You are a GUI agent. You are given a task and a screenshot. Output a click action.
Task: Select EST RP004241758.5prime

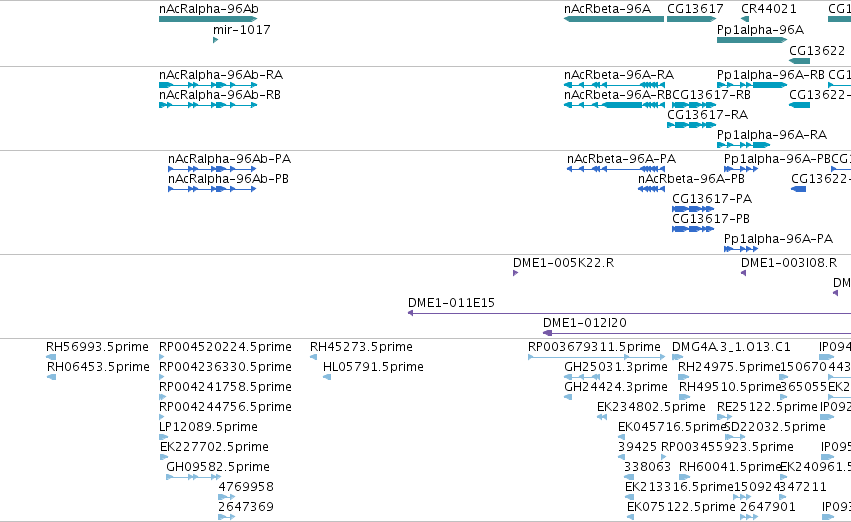pyautogui.click(x=162, y=397)
